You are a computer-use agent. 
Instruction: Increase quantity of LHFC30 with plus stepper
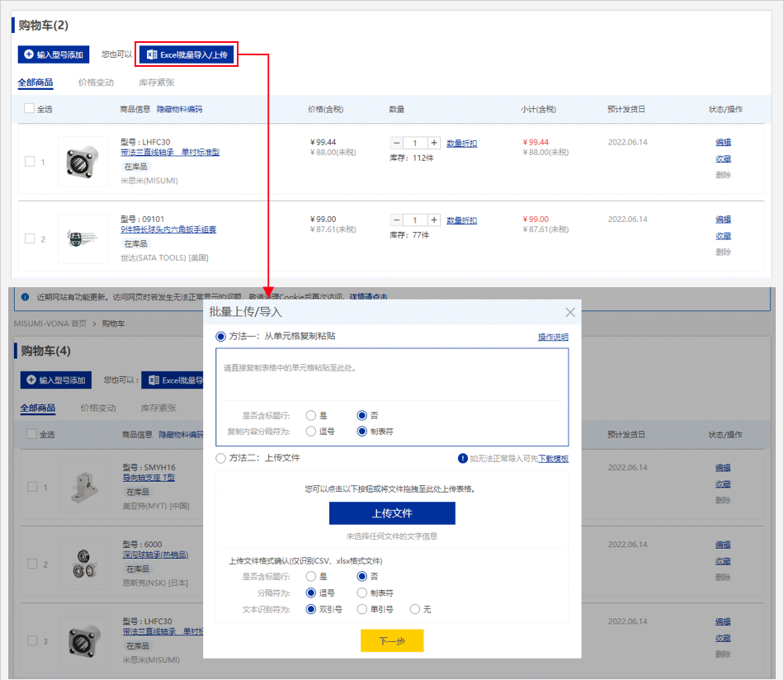[435, 143]
